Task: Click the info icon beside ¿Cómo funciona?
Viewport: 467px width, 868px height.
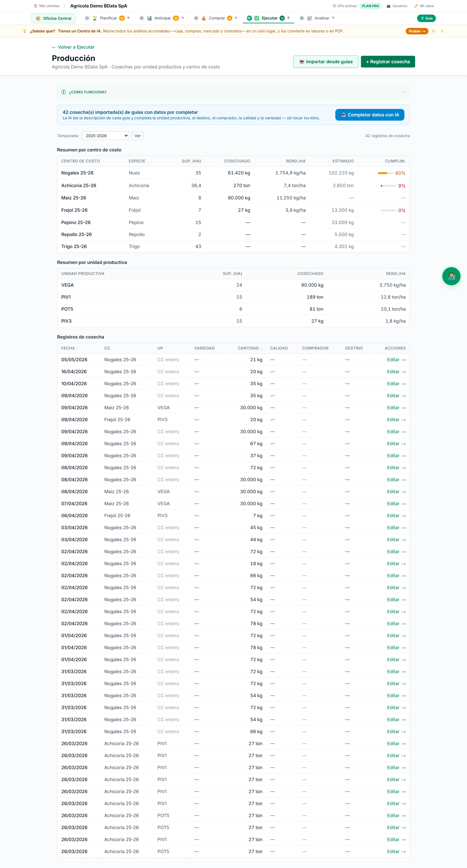Action: click(x=64, y=92)
